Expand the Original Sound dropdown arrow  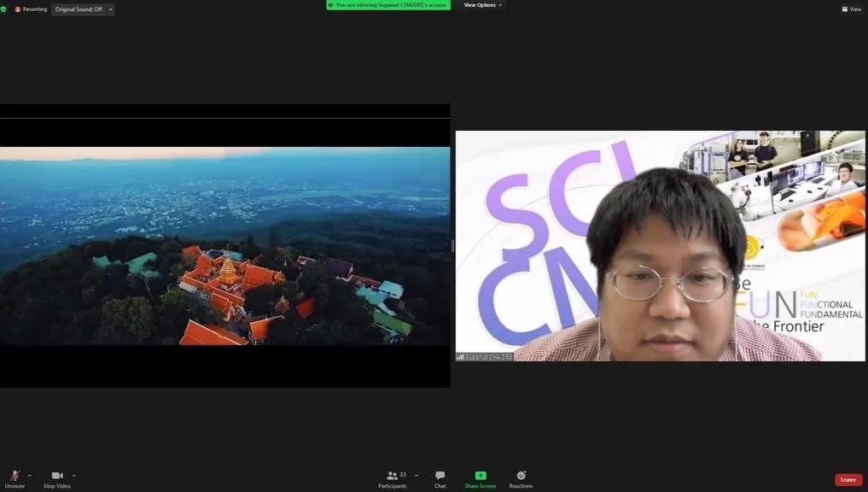click(110, 9)
